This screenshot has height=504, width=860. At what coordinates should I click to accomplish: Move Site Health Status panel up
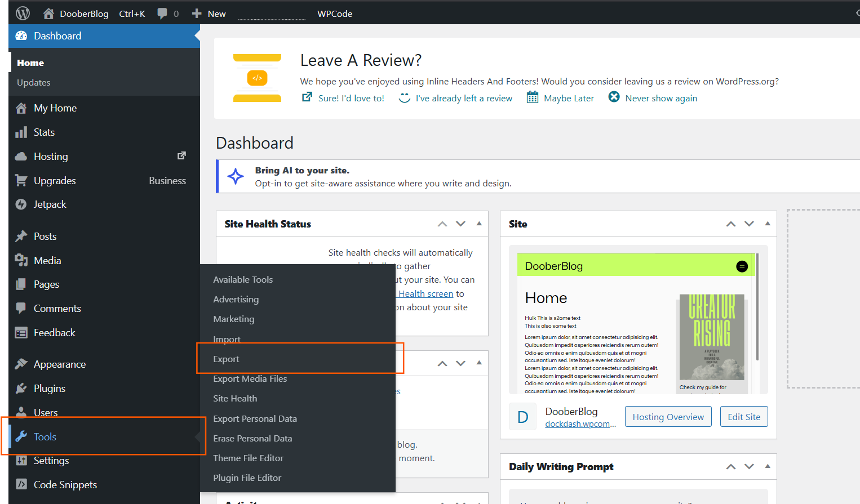442,224
